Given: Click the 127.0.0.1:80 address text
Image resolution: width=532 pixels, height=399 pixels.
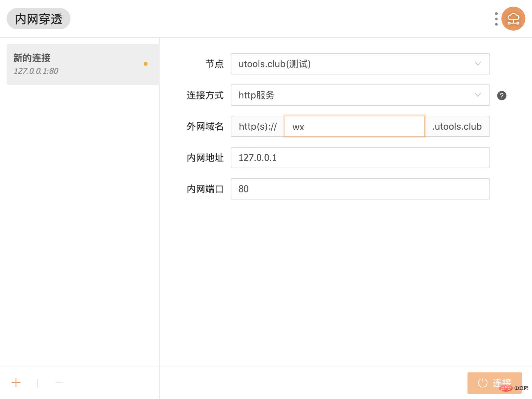Looking at the screenshot, I should point(36,71).
